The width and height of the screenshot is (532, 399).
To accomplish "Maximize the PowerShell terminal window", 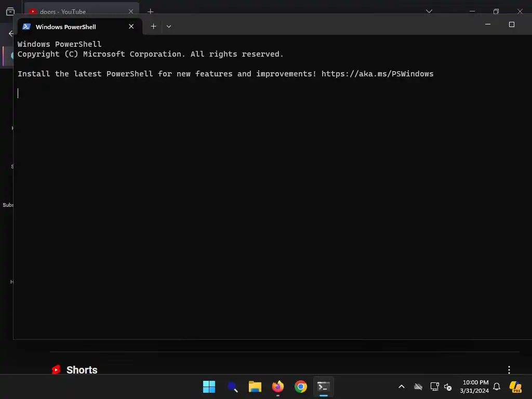I will point(512,24).
